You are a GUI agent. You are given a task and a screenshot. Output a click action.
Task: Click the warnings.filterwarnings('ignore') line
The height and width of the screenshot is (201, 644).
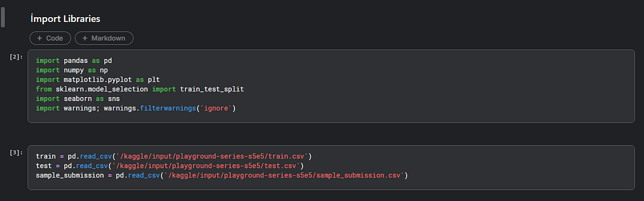pyautogui.click(x=136, y=108)
